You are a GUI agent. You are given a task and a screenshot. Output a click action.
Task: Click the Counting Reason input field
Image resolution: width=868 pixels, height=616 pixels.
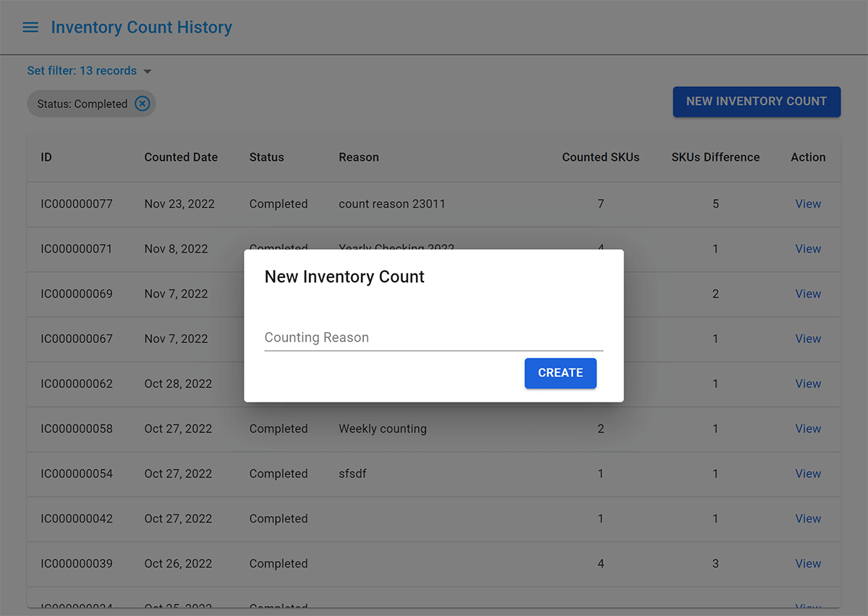[x=433, y=338]
